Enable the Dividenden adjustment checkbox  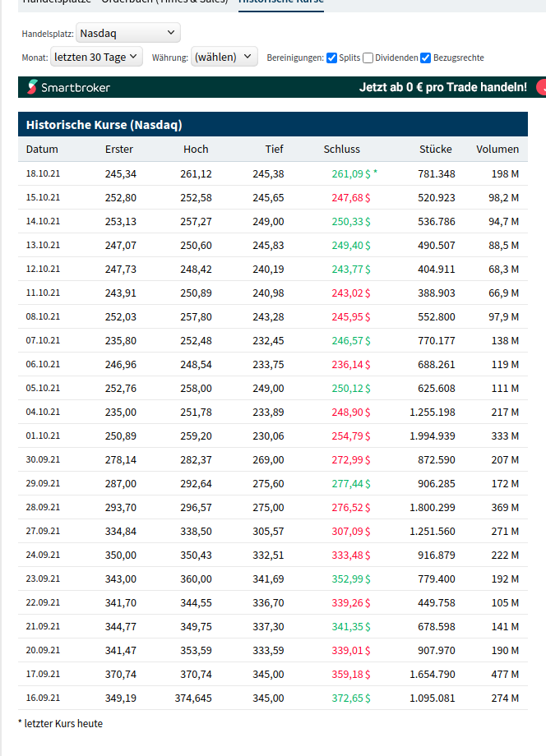(x=368, y=58)
